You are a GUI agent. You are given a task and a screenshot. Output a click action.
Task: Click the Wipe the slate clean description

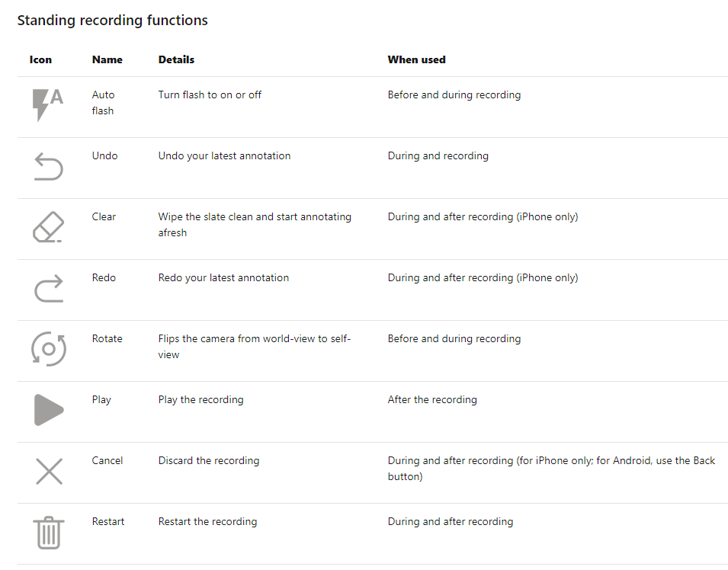255,225
